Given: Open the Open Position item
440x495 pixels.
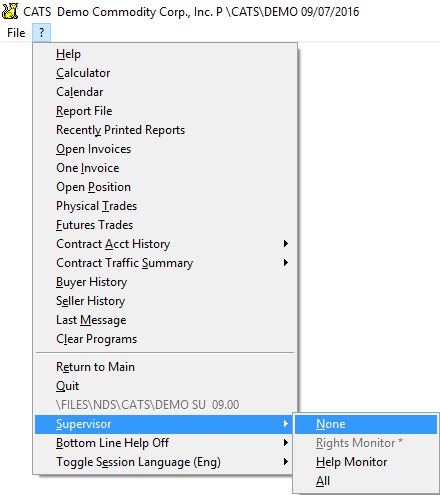Looking at the screenshot, I should click(166, 187).
